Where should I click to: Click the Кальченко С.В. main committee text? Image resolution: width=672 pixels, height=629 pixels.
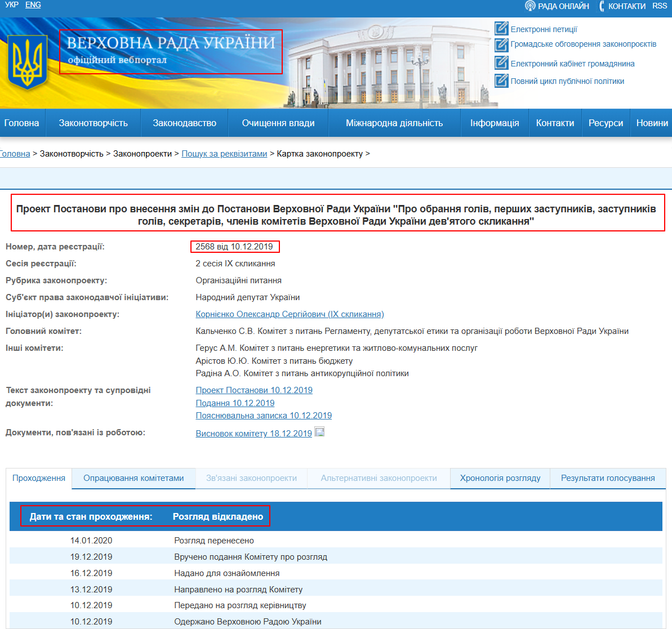pos(412,331)
